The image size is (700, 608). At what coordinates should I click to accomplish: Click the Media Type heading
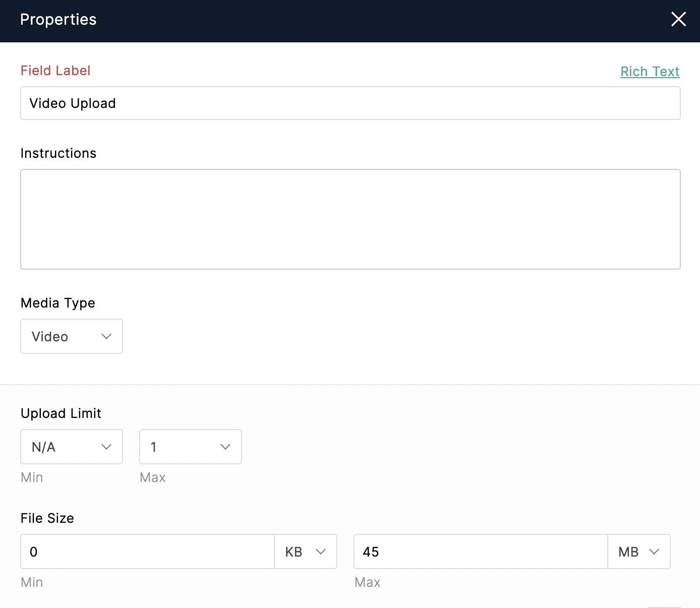click(x=58, y=303)
